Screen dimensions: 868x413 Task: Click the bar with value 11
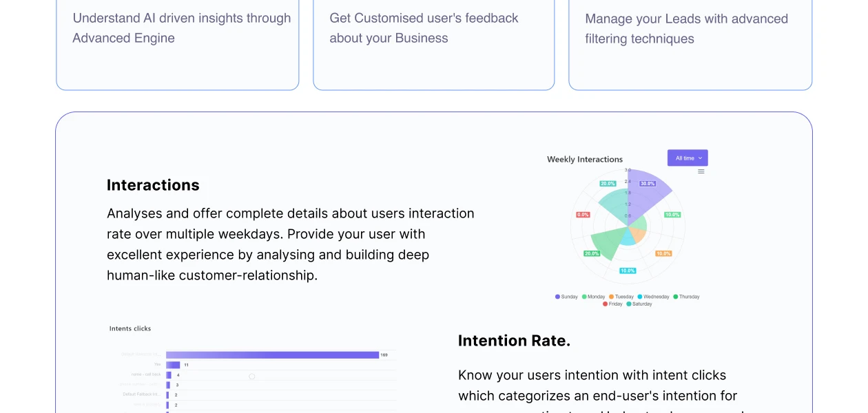click(173, 365)
